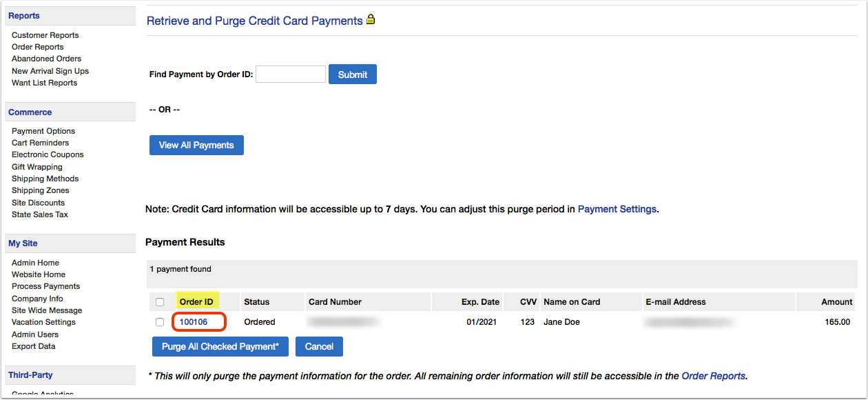Open Electronic Coupons page
The width and height of the screenshot is (868, 400).
pos(48,154)
